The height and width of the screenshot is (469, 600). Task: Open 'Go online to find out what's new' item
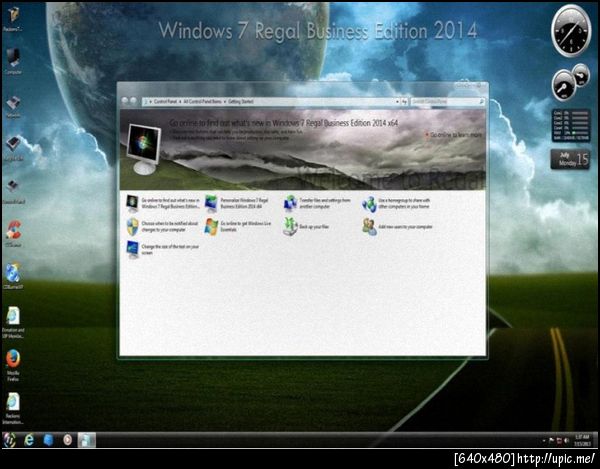click(163, 203)
